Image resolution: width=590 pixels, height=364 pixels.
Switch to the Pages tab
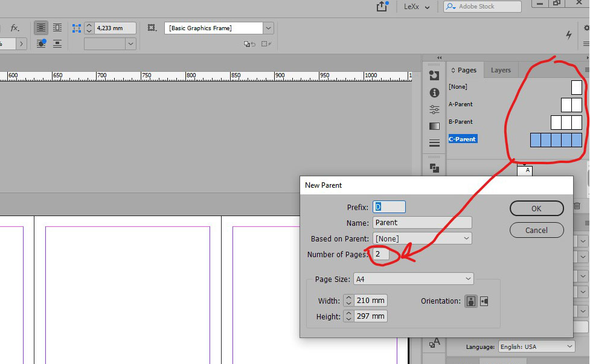click(464, 70)
